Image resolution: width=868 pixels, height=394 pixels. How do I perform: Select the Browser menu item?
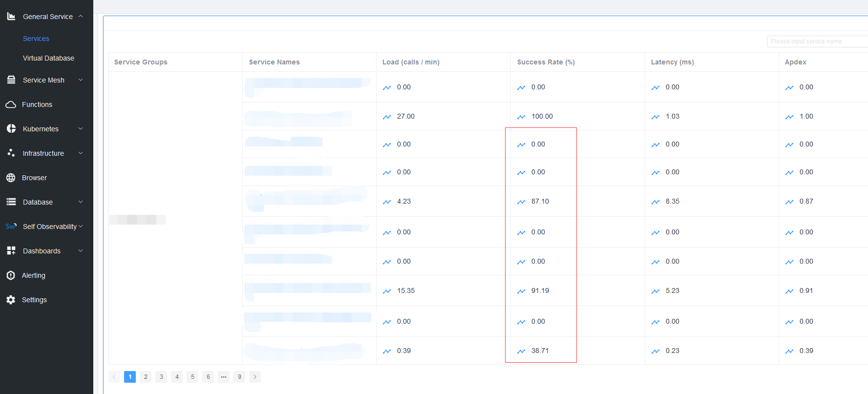[x=34, y=178]
